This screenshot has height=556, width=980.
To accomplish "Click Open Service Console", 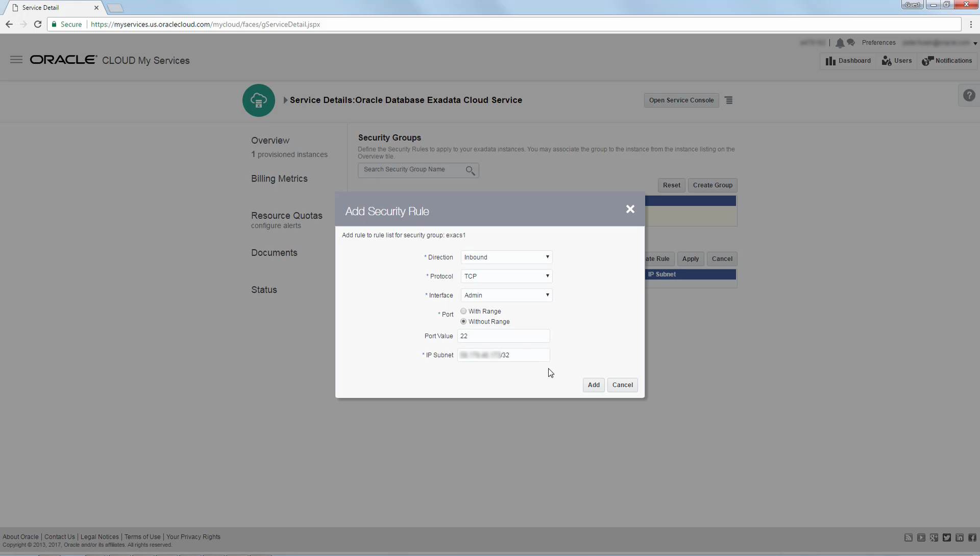I will point(681,100).
